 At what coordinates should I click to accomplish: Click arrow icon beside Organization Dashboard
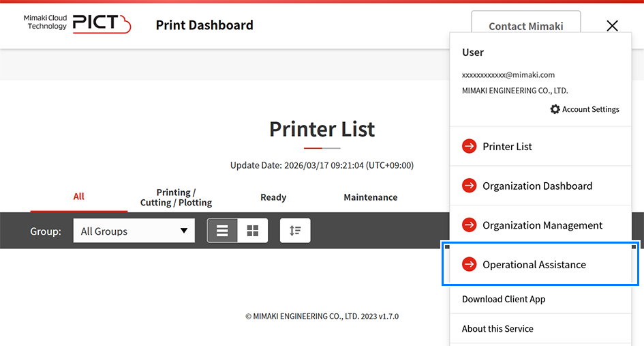point(469,186)
